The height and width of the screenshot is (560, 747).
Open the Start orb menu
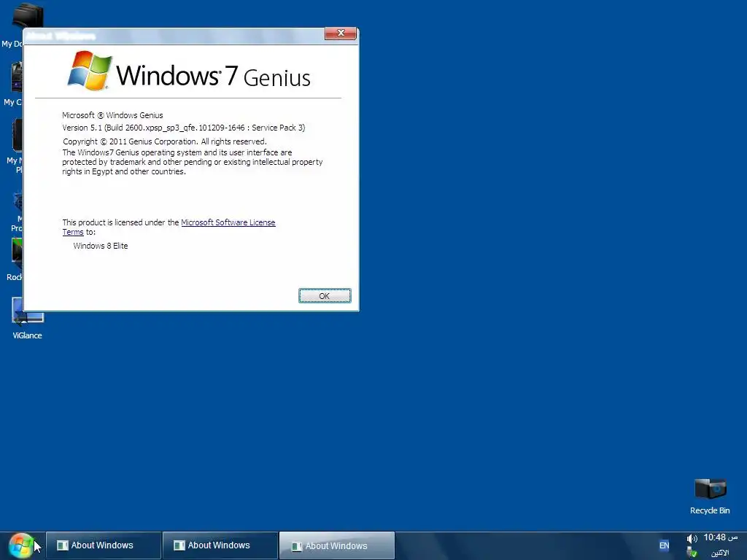(x=21, y=545)
